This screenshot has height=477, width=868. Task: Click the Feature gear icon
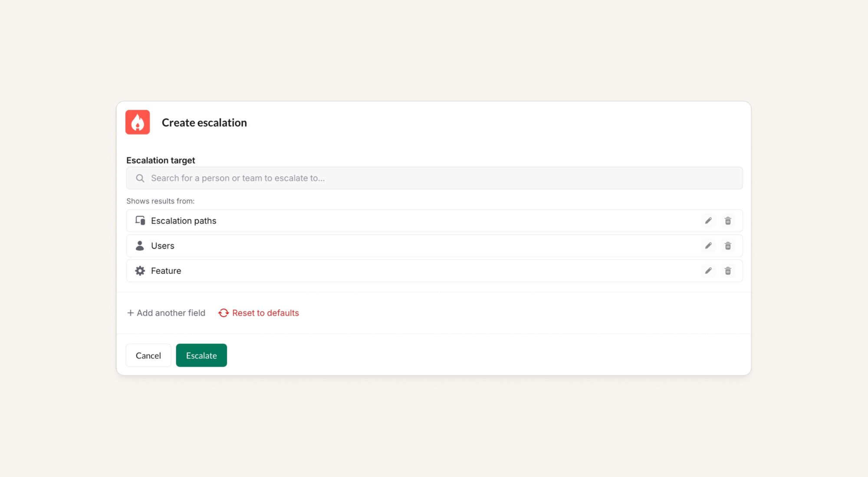click(x=140, y=271)
